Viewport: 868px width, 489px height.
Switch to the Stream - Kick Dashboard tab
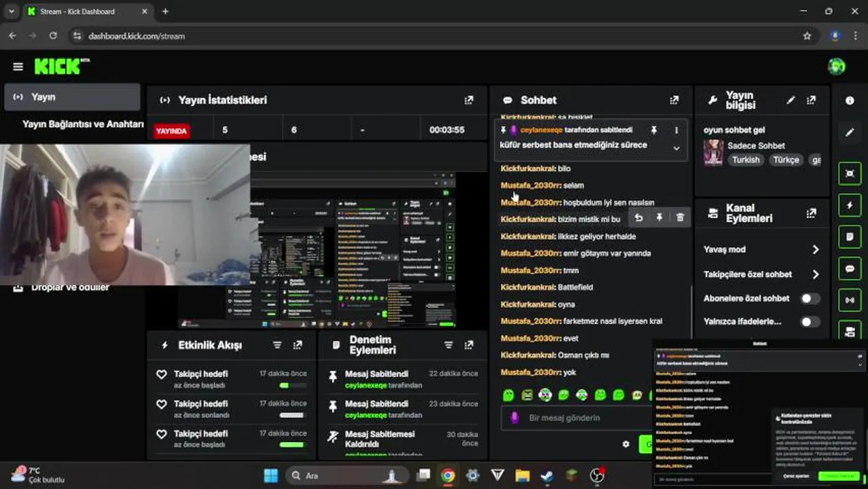coord(87,12)
